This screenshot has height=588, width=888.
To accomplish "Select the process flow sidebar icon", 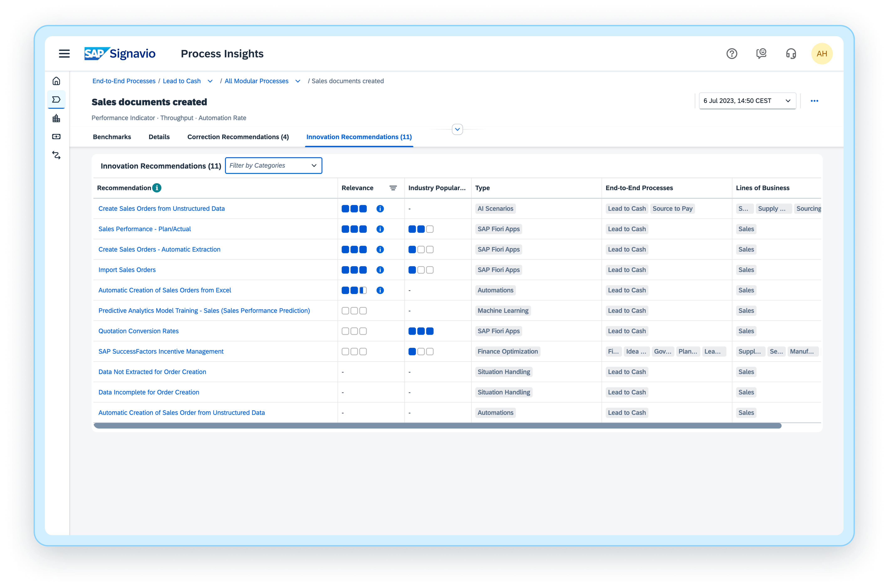I will [56, 155].
